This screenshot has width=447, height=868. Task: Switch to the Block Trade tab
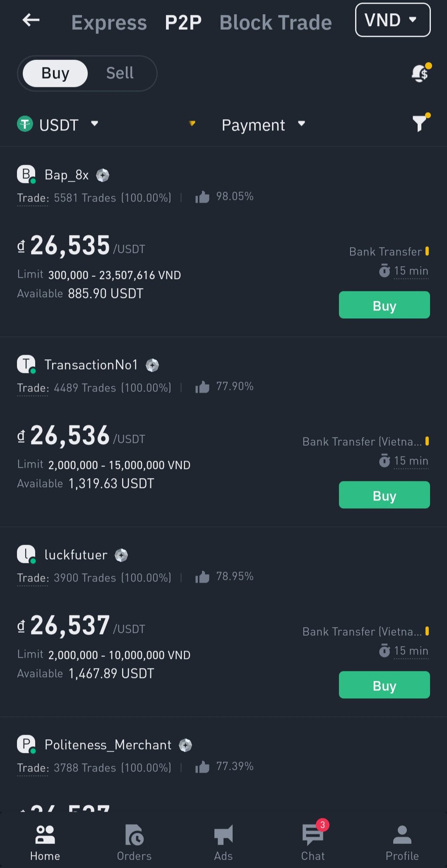pyautogui.click(x=275, y=22)
